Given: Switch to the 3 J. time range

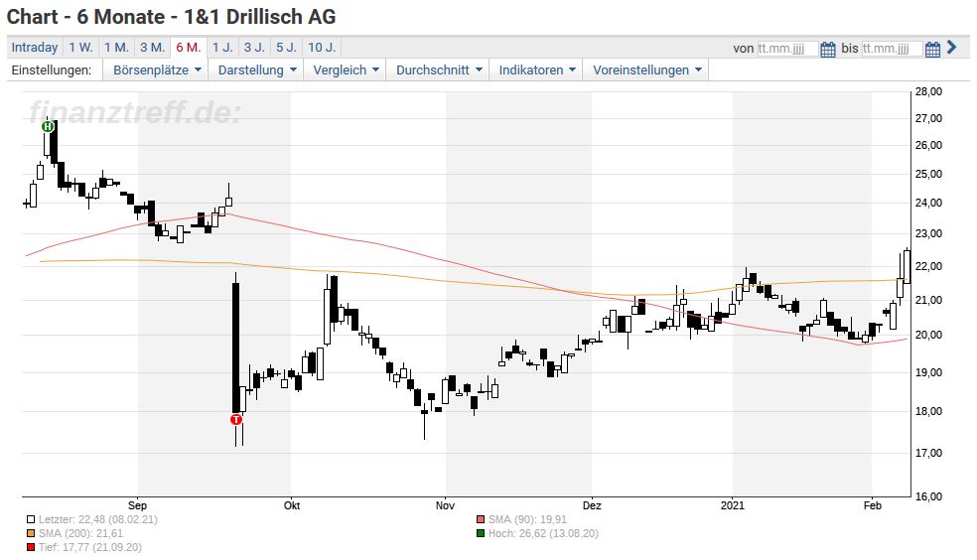Looking at the screenshot, I should click(254, 48).
